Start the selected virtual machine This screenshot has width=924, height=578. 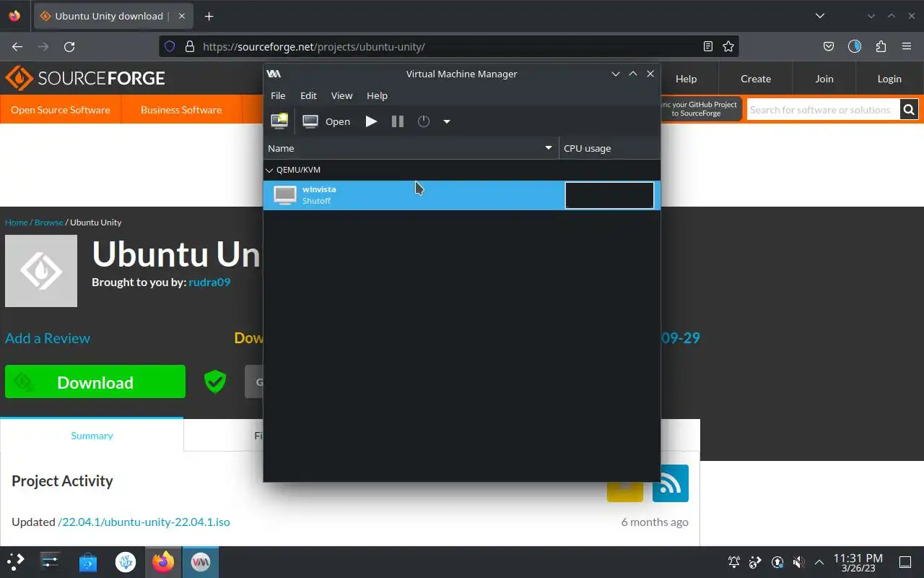(371, 121)
